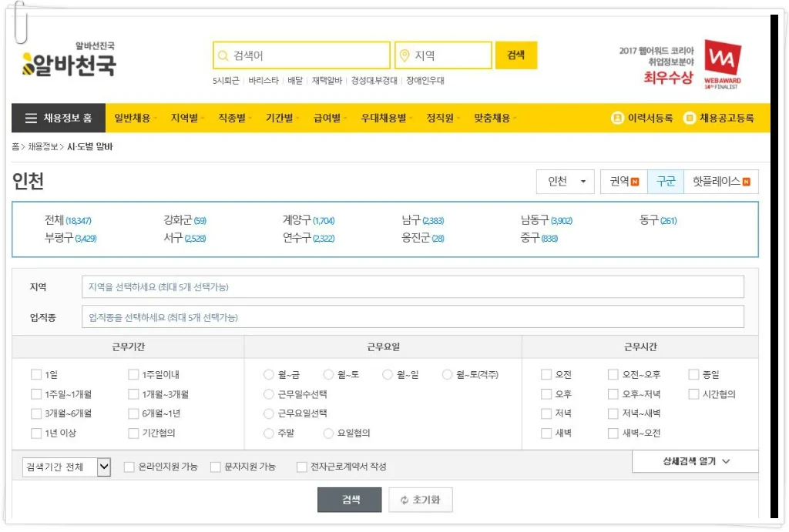Click the 재택알바 suggested keyword
The height and width of the screenshot is (532, 789).
(327, 80)
